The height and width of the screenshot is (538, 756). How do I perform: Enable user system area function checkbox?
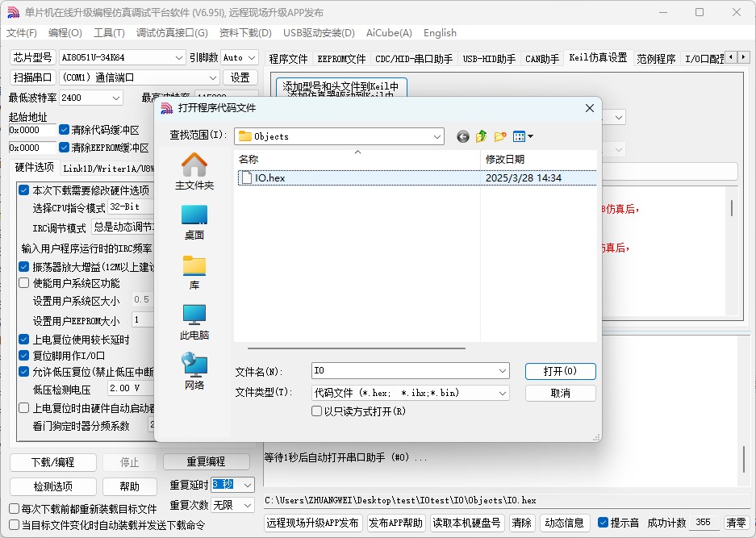(x=23, y=283)
